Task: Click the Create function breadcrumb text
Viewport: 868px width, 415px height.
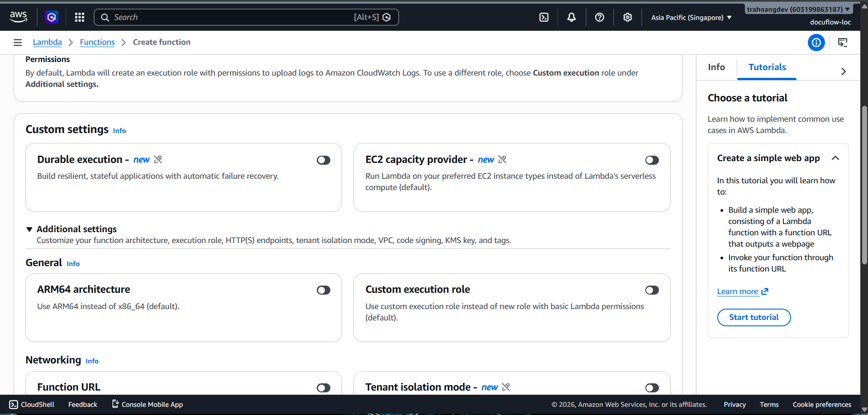Action: coord(162,42)
